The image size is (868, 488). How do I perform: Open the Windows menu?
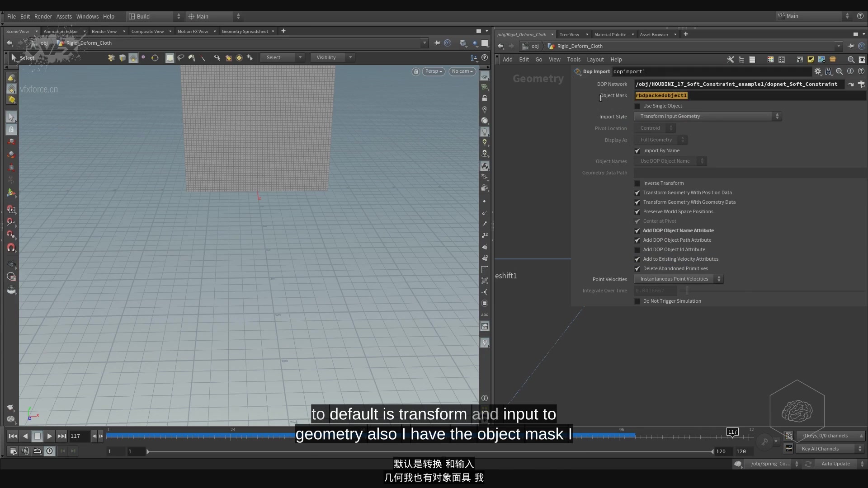click(x=87, y=16)
